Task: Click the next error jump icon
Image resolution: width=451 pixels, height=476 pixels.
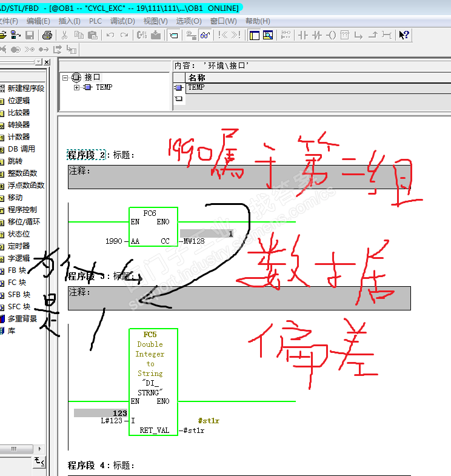Action: [236, 35]
